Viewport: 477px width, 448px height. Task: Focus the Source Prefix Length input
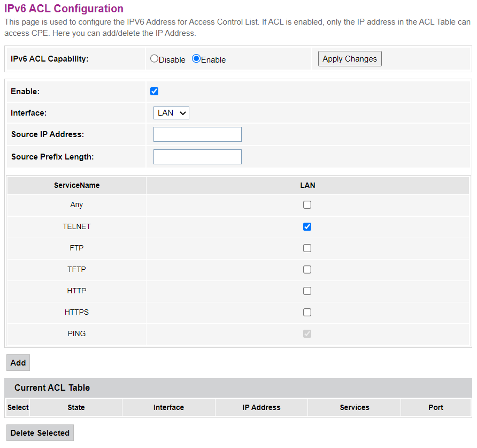(x=197, y=157)
